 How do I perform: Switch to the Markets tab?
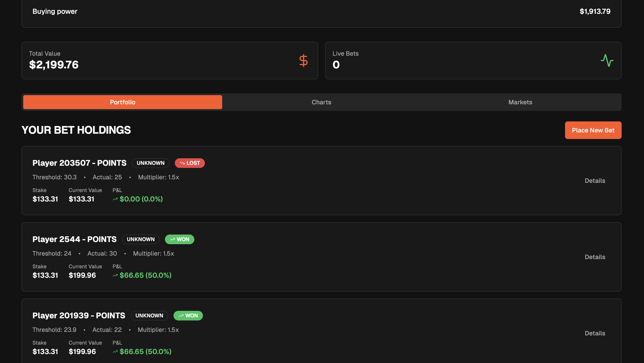click(520, 102)
